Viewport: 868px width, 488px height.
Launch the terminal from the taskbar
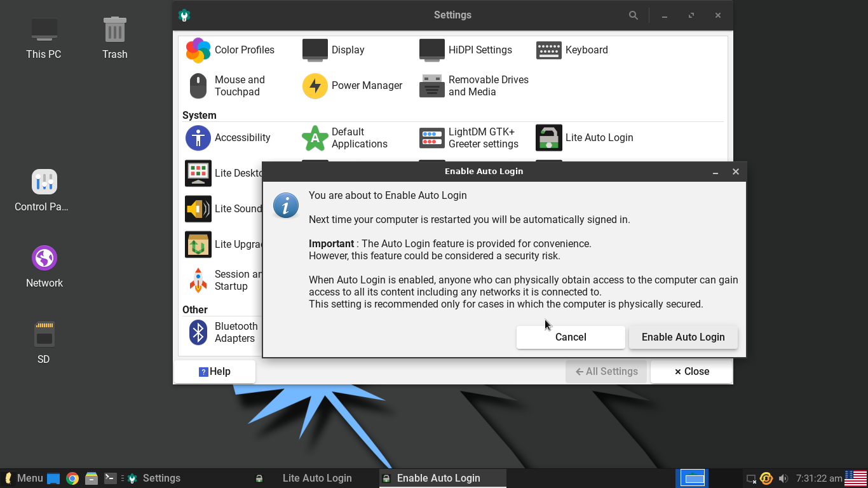click(111, 478)
